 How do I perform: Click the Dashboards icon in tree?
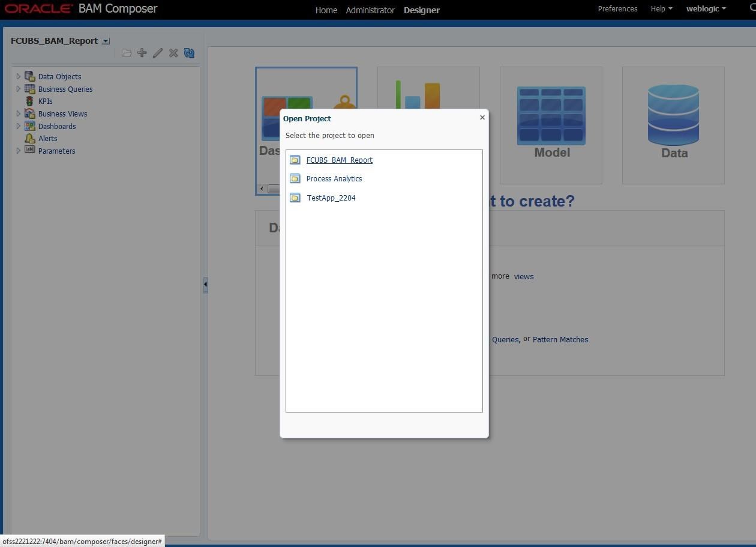click(29, 126)
